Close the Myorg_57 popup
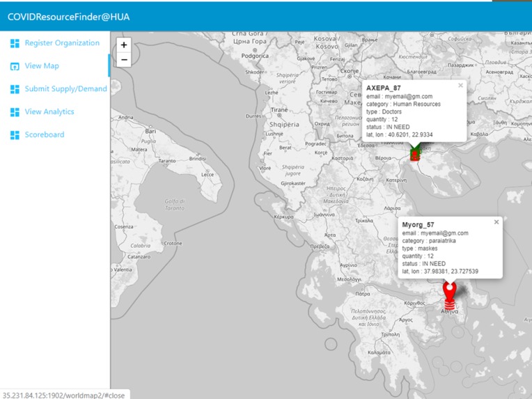The height and width of the screenshot is (399, 532). click(496, 222)
